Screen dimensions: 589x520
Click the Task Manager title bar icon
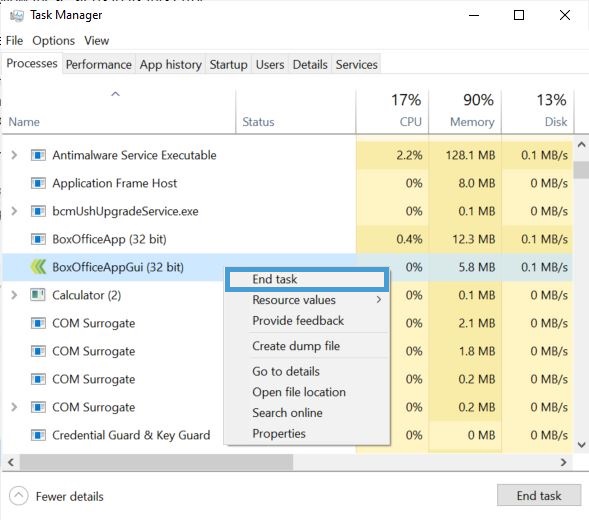click(x=17, y=16)
